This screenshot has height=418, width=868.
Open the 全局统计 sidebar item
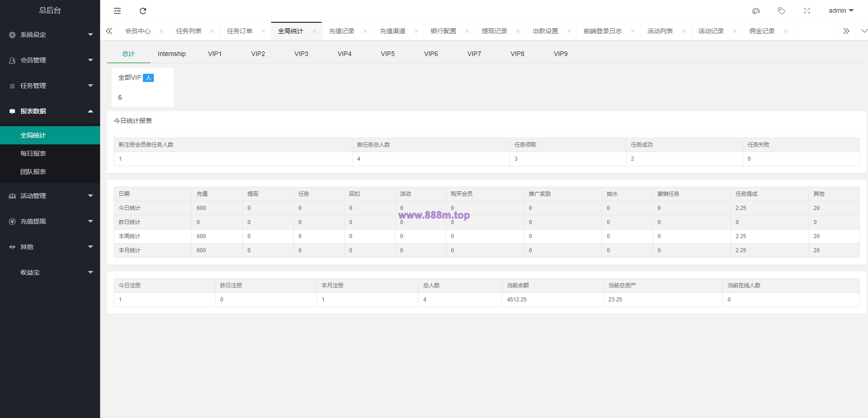pyautogui.click(x=50, y=135)
